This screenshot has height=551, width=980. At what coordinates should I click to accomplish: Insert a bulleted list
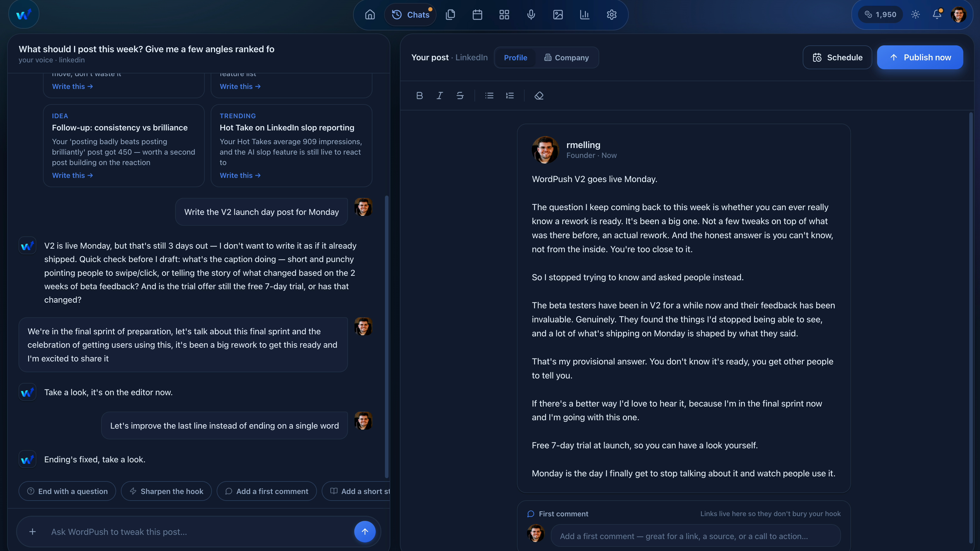(x=489, y=96)
